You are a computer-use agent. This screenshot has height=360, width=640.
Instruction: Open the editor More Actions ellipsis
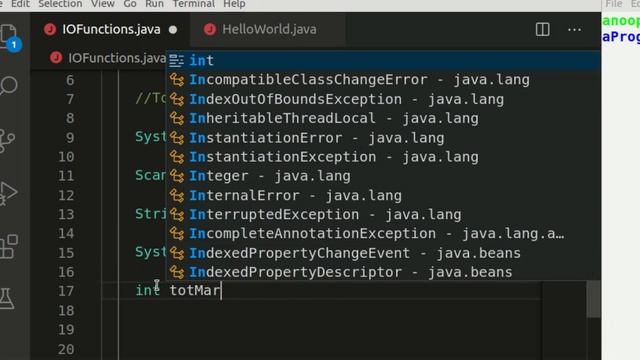click(x=574, y=29)
